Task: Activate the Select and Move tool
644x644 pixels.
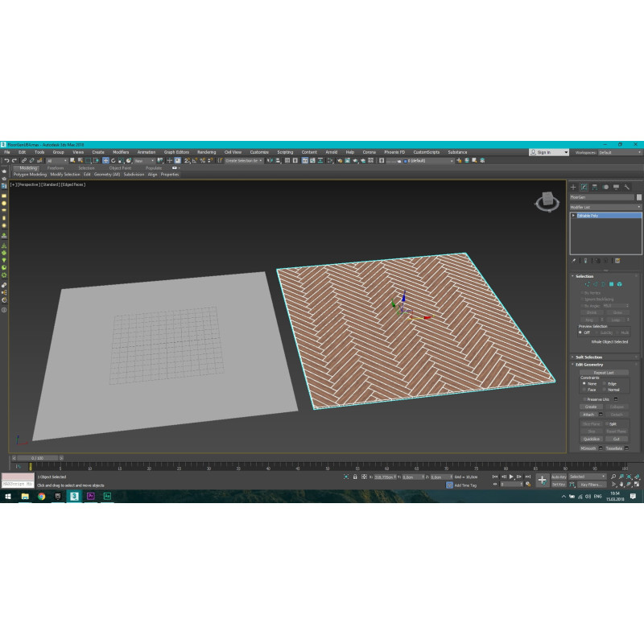Action: coord(105,161)
